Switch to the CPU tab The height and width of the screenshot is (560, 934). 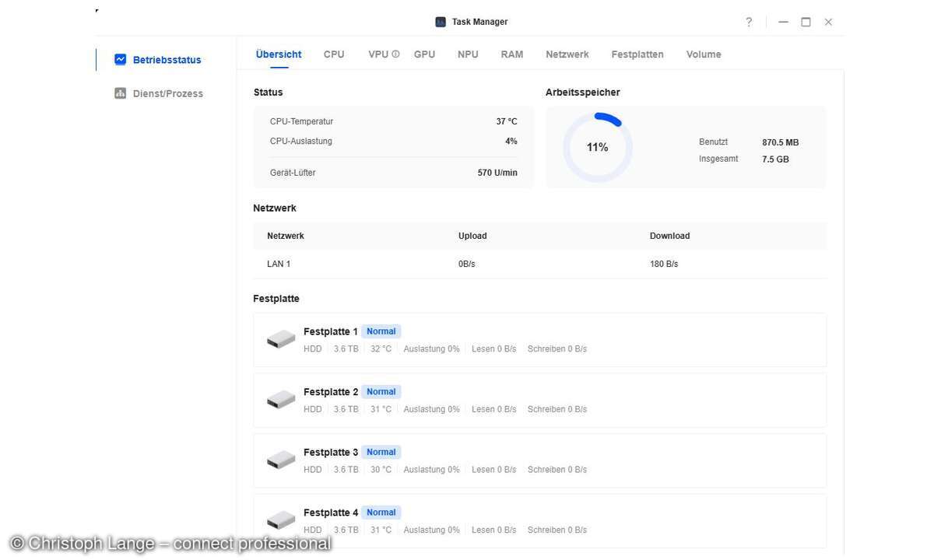pyautogui.click(x=334, y=54)
